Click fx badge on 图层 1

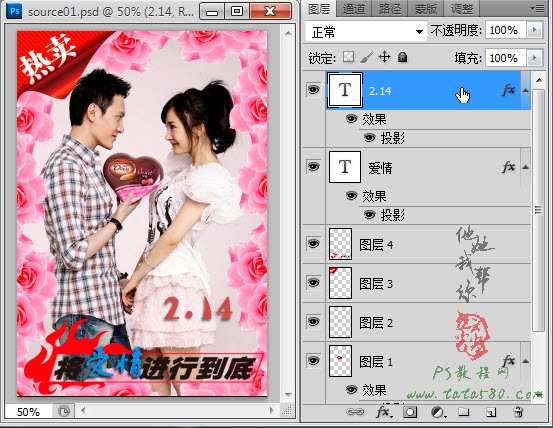508,360
